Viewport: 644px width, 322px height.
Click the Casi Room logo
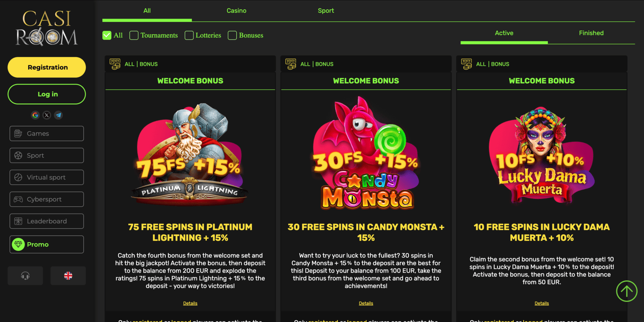pyautogui.click(x=47, y=28)
